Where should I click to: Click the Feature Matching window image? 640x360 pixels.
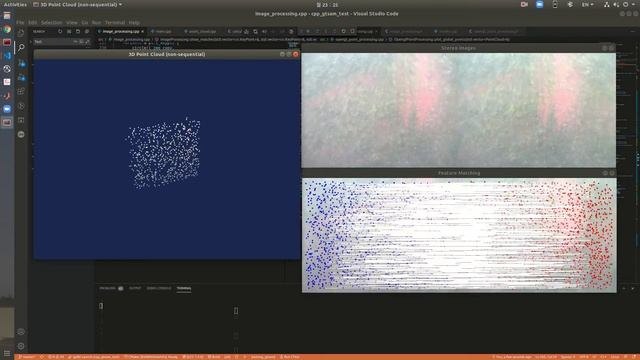[459, 235]
